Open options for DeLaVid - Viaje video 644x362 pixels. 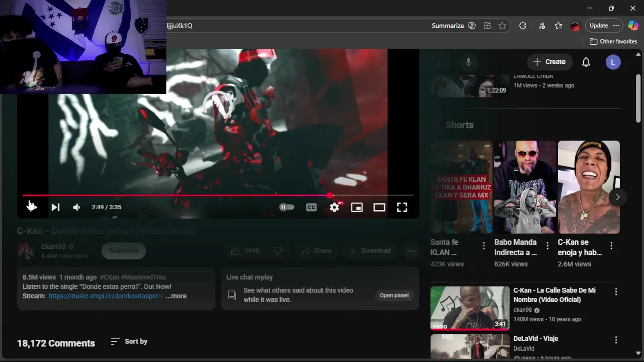click(616, 340)
